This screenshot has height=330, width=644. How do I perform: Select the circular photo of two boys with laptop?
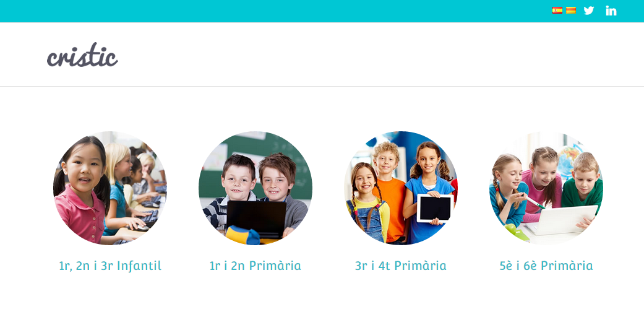click(255, 188)
